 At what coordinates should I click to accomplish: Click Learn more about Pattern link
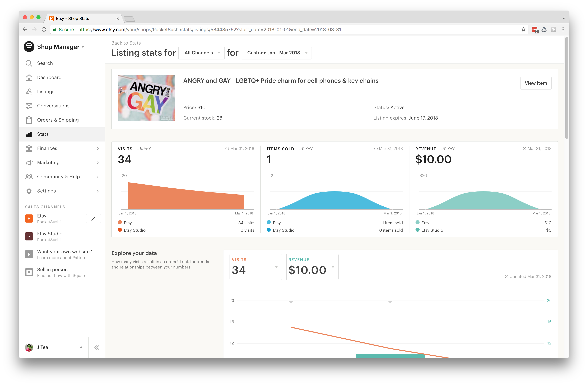pos(62,258)
